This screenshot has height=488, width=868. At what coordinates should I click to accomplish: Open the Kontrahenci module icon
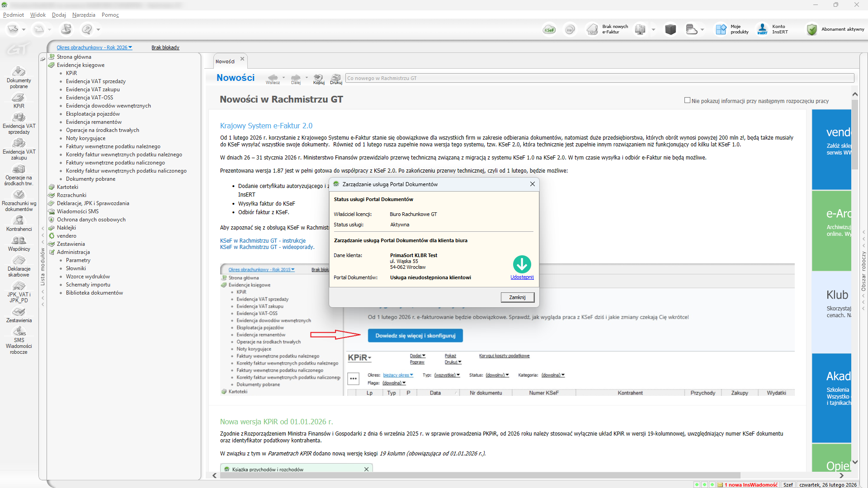(x=19, y=223)
